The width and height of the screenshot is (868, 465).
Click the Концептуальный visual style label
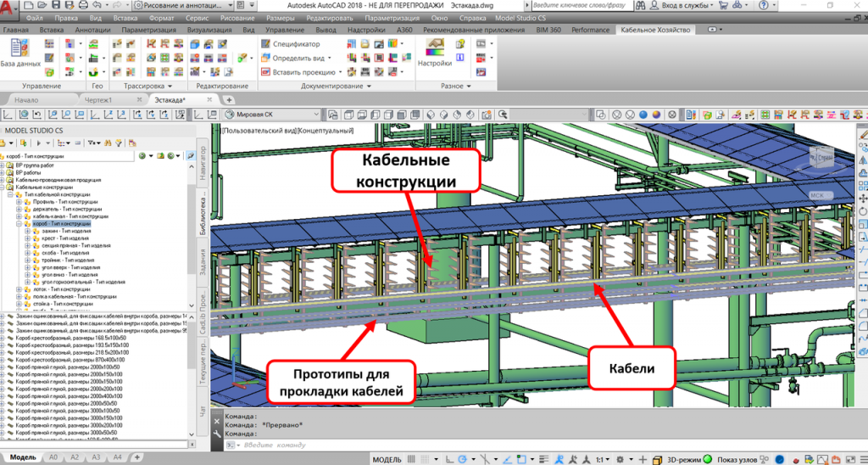(325, 131)
